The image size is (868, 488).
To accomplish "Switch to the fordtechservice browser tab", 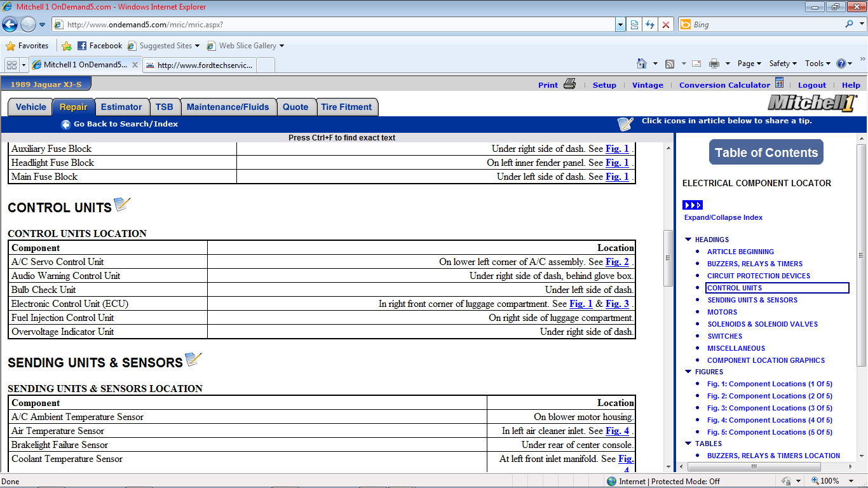I will pos(200,65).
